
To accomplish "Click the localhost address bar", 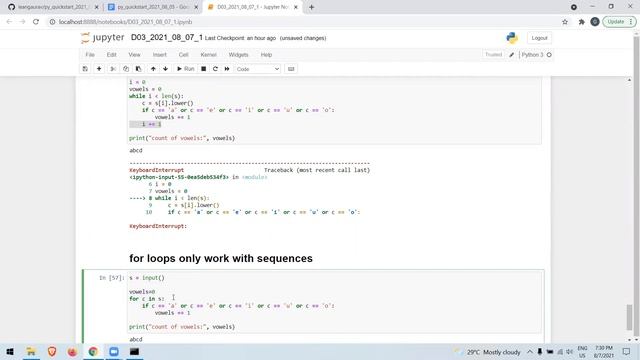I will (x=302, y=22).
